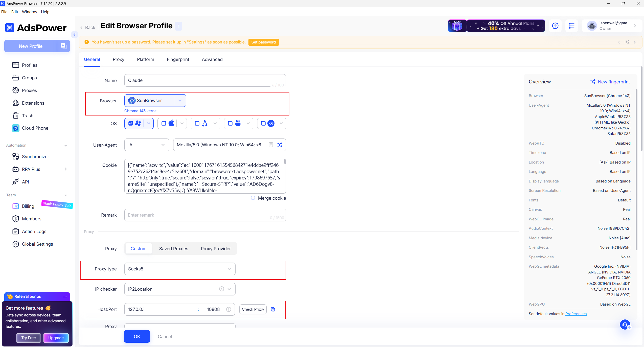Open the User-Agent list document icon
This screenshot has height=347, width=644.
coord(271,145)
